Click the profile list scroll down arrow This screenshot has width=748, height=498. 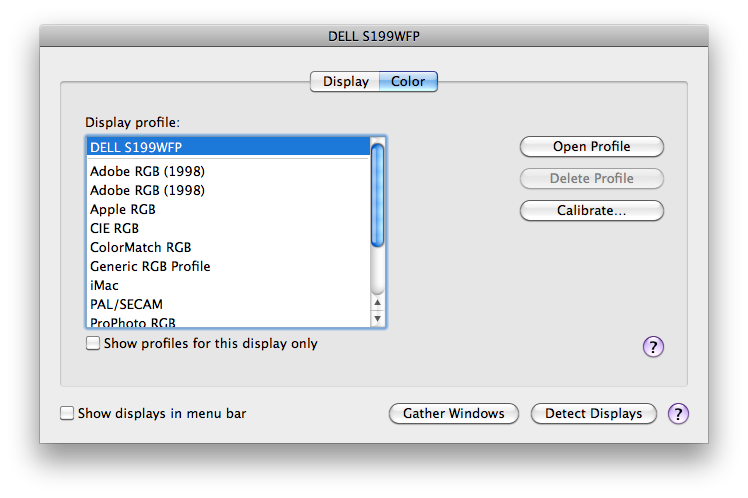(377, 318)
